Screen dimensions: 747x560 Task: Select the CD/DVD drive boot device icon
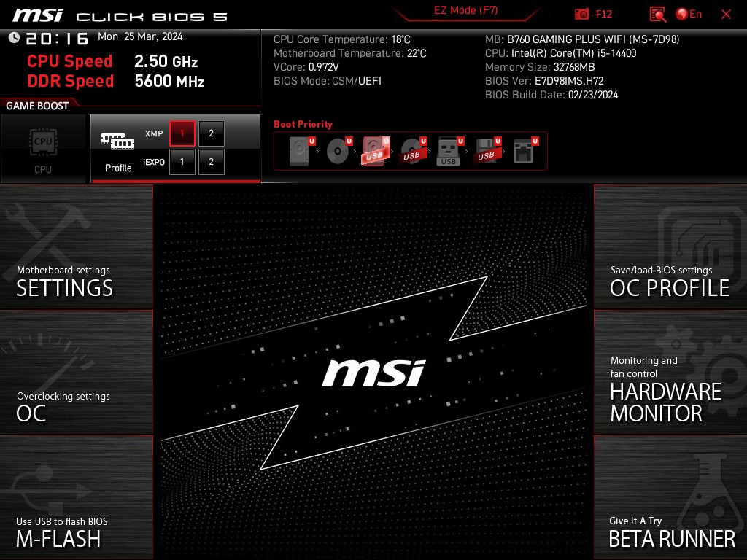pos(338,152)
